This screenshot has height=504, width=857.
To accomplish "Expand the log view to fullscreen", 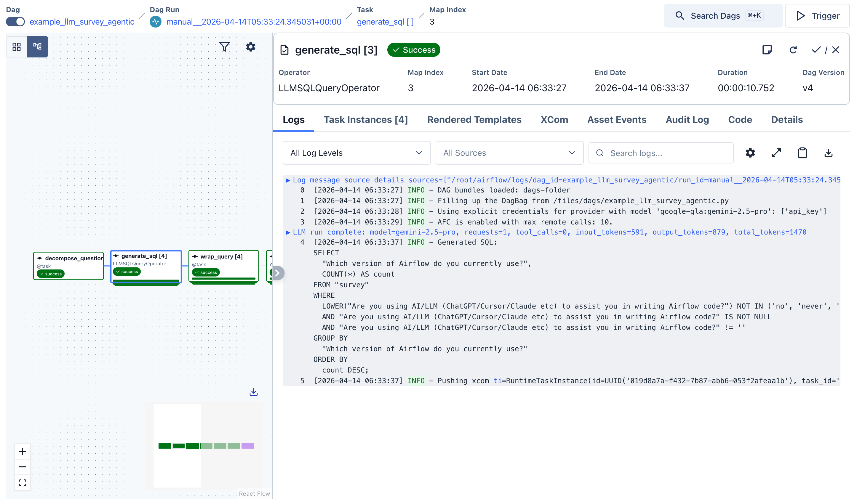I will pyautogui.click(x=776, y=153).
